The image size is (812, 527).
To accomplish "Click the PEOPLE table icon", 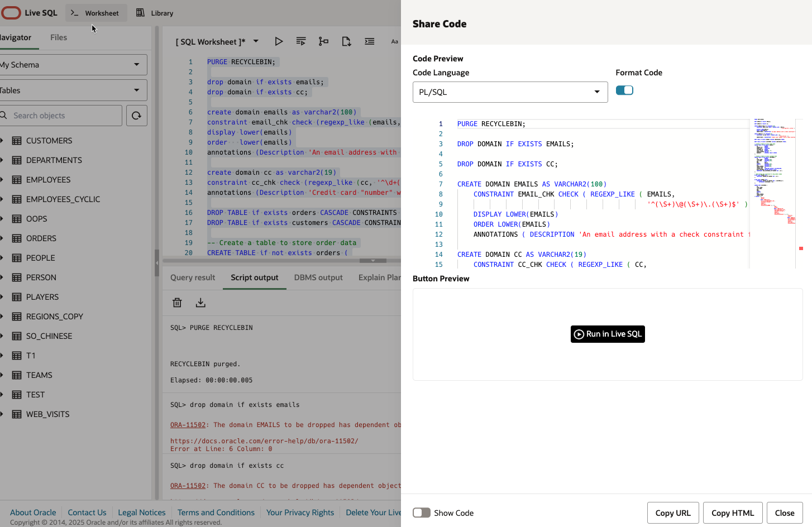I will pyautogui.click(x=17, y=258).
